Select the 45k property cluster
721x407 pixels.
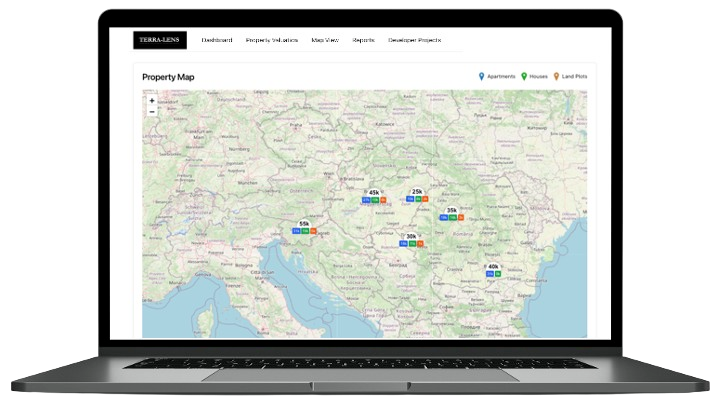374,192
